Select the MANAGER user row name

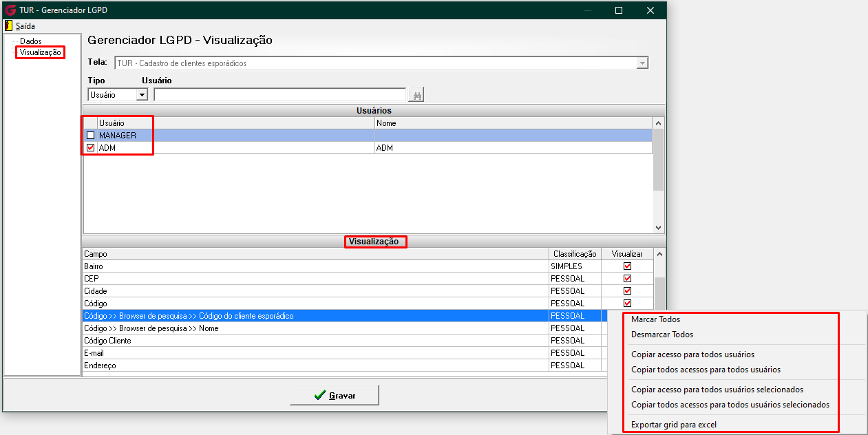pyautogui.click(x=118, y=136)
